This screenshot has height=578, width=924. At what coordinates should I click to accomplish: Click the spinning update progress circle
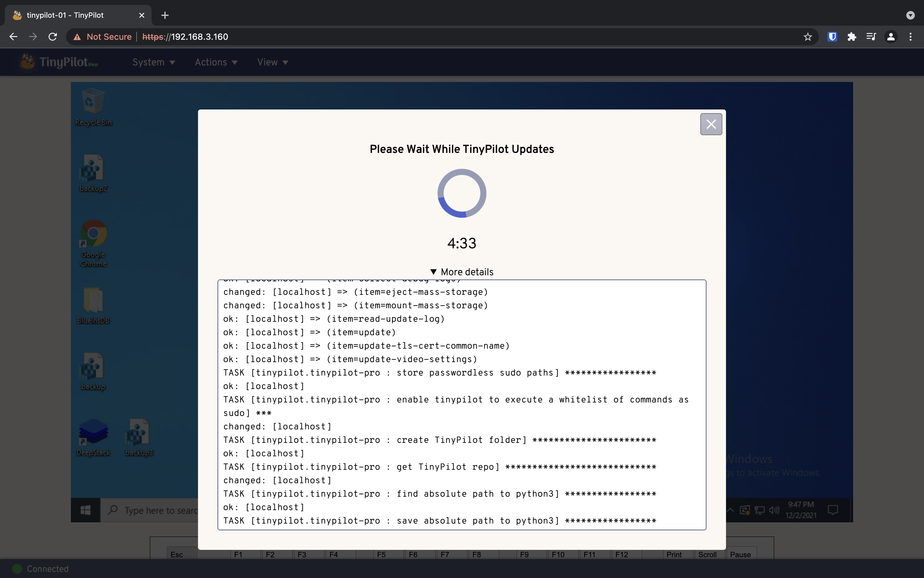click(462, 193)
